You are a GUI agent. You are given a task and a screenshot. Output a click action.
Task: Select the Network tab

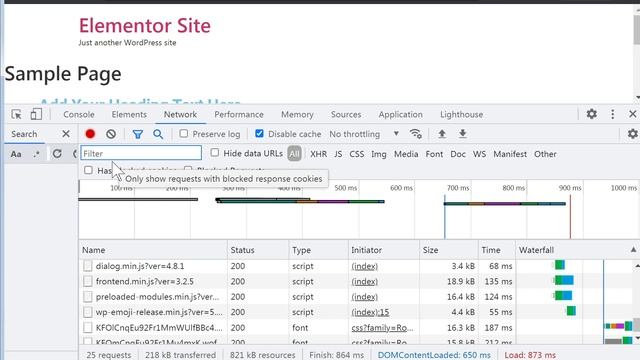coord(180,114)
